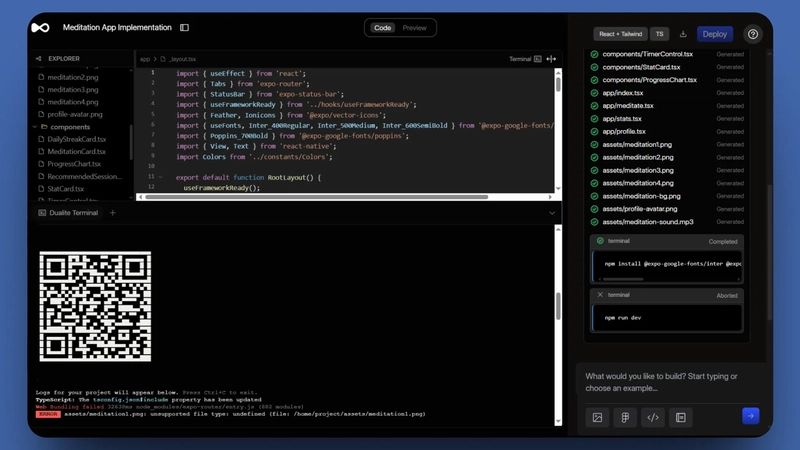
Task: Attach an image via image icon
Action: point(597,417)
